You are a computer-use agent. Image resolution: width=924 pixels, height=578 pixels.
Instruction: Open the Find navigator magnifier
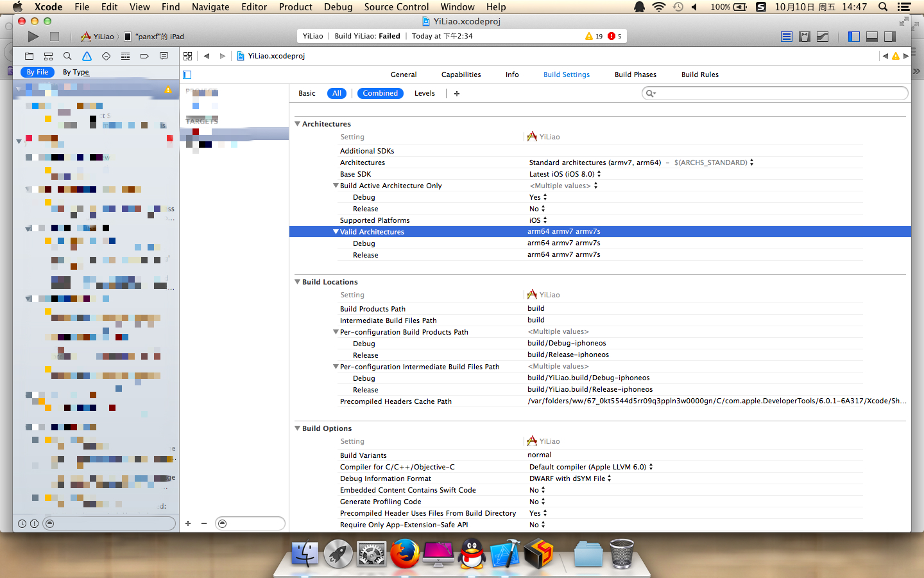[x=67, y=56]
